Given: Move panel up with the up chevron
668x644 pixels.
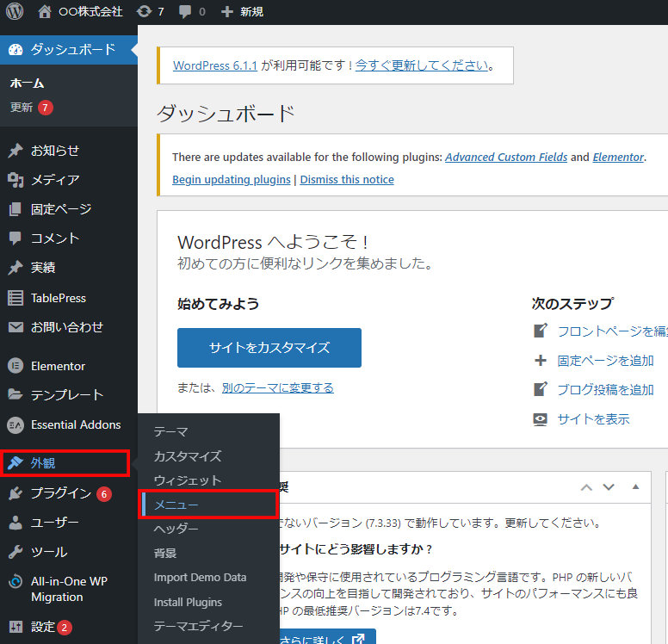Looking at the screenshot, I should (586, 487).
